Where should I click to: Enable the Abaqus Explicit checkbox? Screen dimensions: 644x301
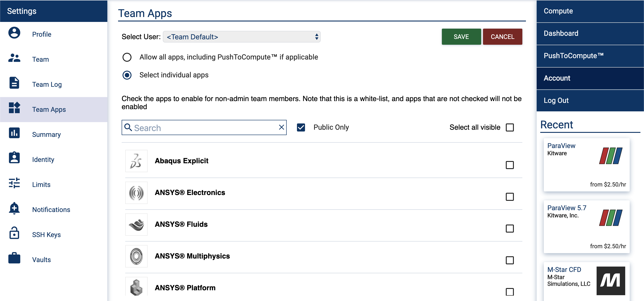[510, 165]
